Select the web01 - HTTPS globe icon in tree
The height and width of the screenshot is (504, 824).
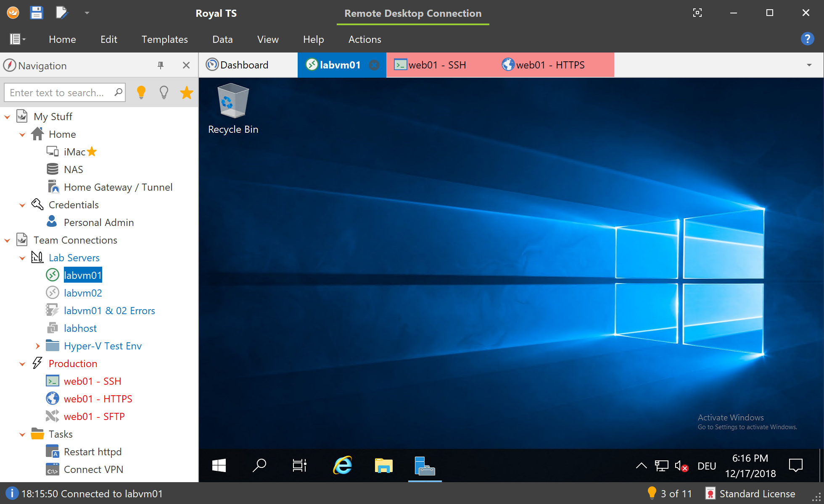[x=53, y=399]
